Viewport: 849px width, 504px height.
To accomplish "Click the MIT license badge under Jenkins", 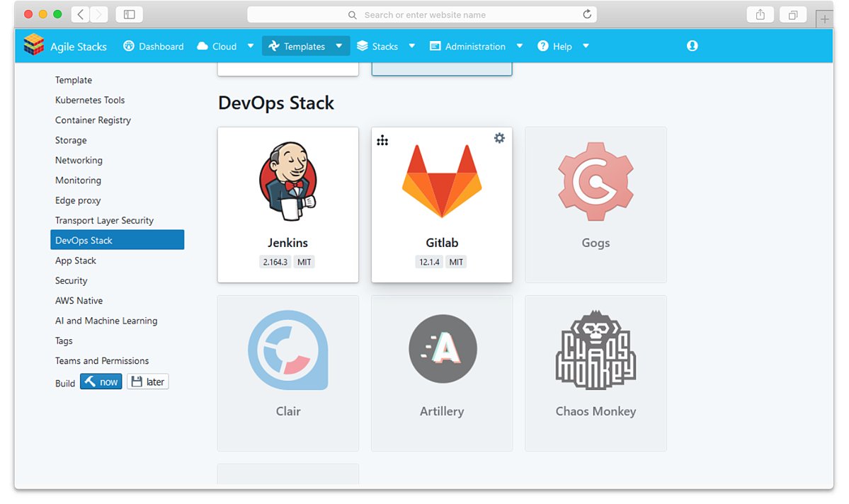I will 304,262.
